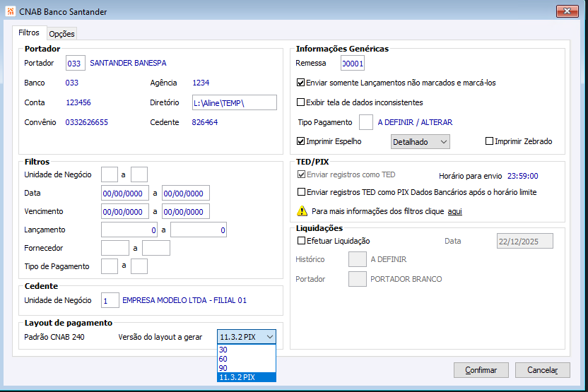The image size is (588, 392).
Task: Focus the first Fornecedor field
Action: pyautogui.click(x=115, y=248)
